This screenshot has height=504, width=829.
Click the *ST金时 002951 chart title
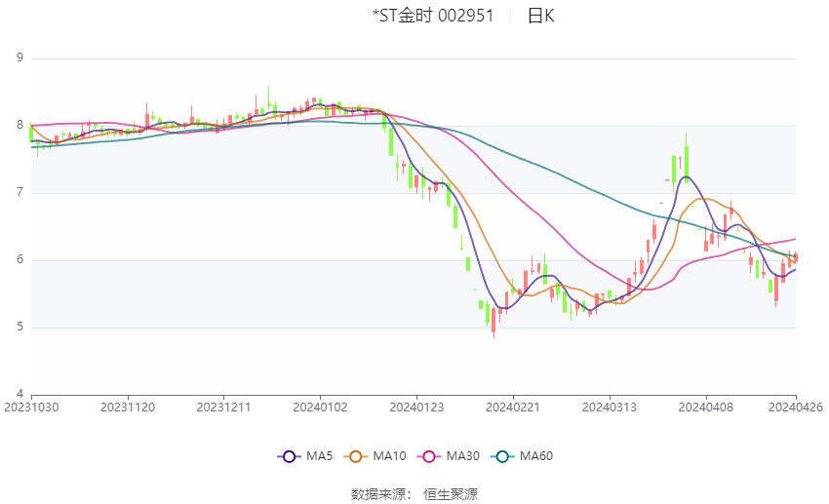(x=432, y=16)
